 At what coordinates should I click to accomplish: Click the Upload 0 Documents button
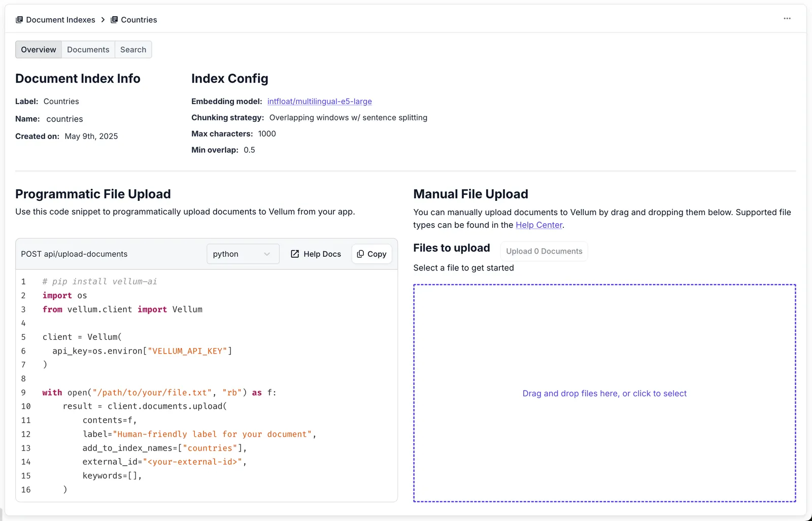click(544, 251)
